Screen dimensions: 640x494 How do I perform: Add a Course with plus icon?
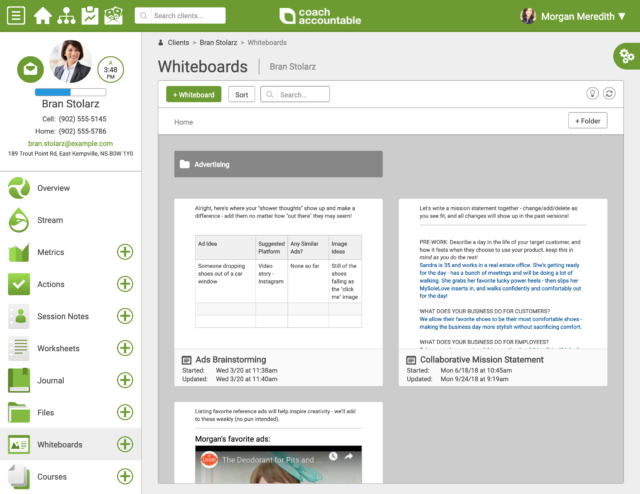[x=125, y=476]
